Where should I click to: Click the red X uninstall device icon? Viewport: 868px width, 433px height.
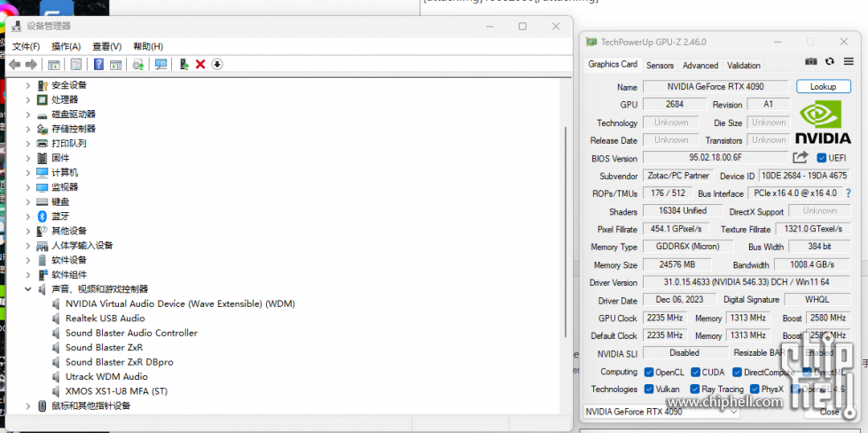point(200,65)
